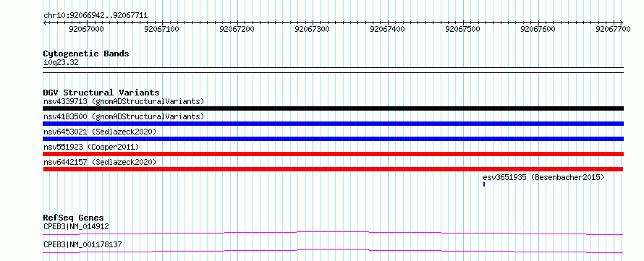Select the 10q23.32 band label
644x261 pixels.
coord(62,63)
